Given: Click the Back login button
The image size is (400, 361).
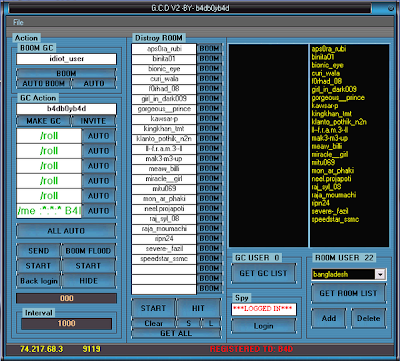Looking at the screenshot, I should click(x=39, y=281).
